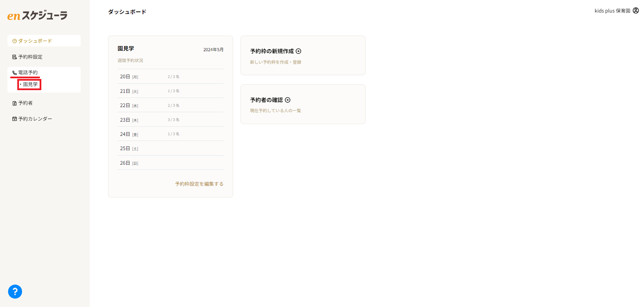
Task: Click the dashboard gauge icon in sidebar
Action: (15, 41)
